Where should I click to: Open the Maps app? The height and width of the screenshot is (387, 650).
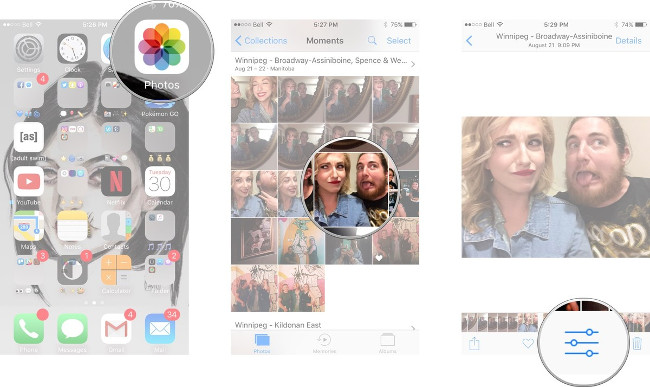click(x=29, y=225)
